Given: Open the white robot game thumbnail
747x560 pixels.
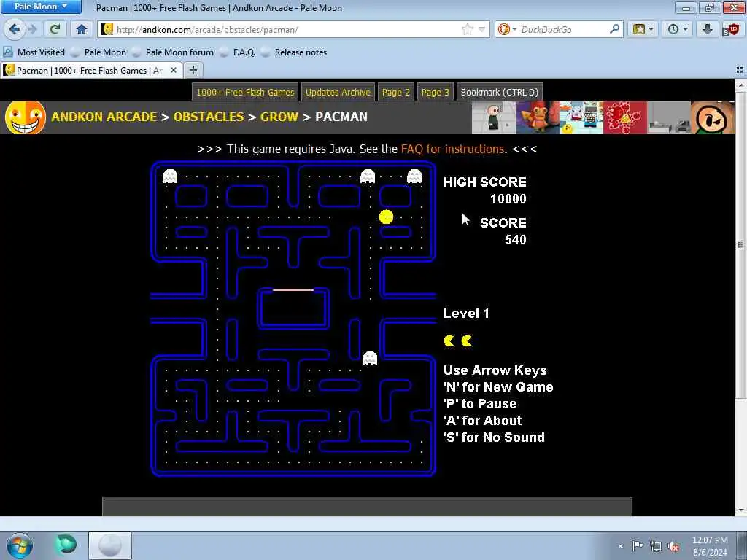Looking at the screenshot, I should (x=581, y=117).
